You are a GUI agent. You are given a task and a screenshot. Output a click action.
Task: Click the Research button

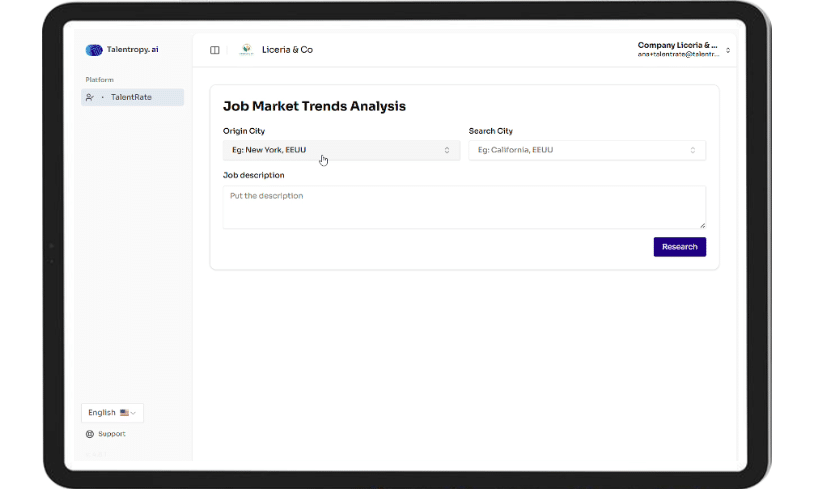[x=680, y=247]
